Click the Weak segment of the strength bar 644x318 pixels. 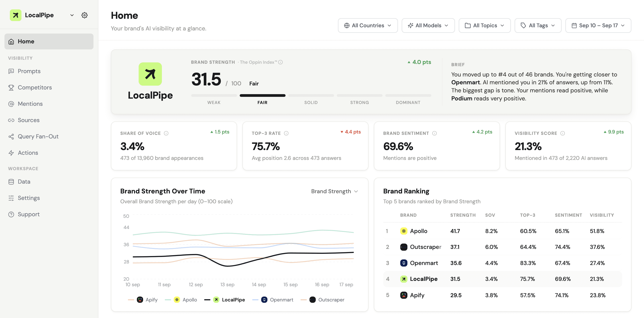click(x=214, y=95)
